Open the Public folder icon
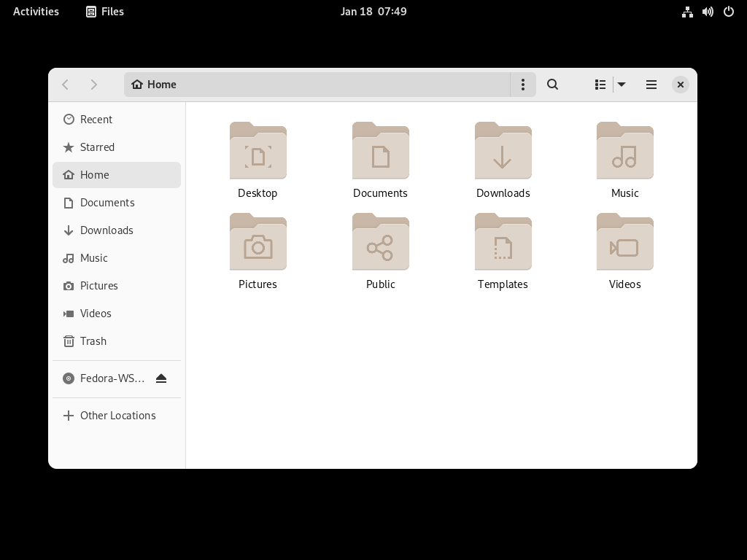 [x=380, y=242]
